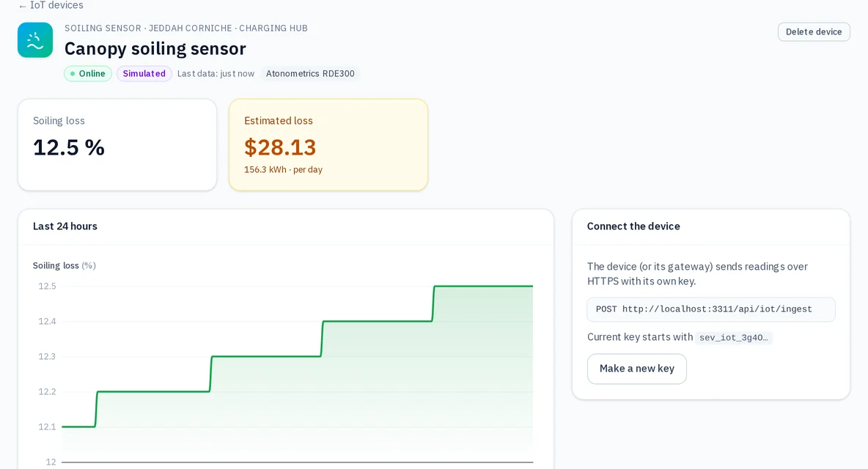Click the 156.3 kWh per day text
The width and height of the screenshot is (868, 469).
point(284,170)
